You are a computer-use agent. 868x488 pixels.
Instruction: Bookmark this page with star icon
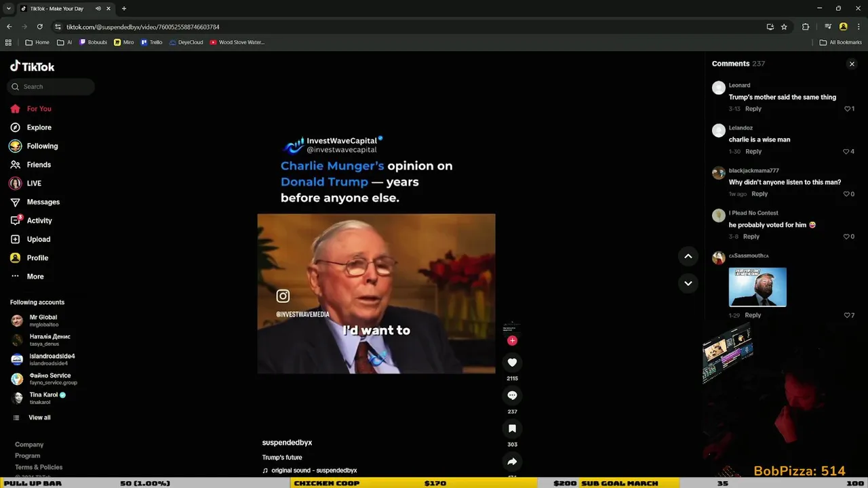coord(784,26)
